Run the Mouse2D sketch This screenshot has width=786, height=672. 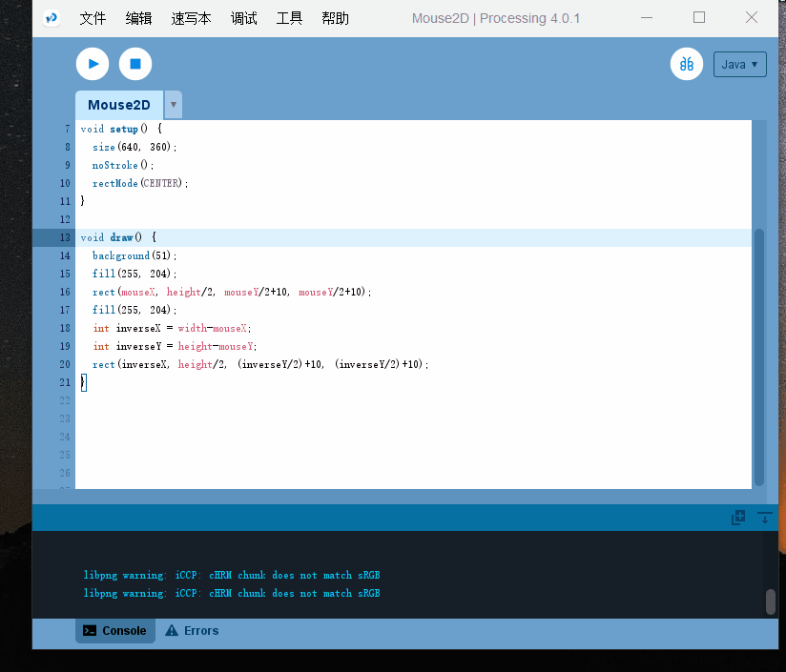click(x=92, y=64)
